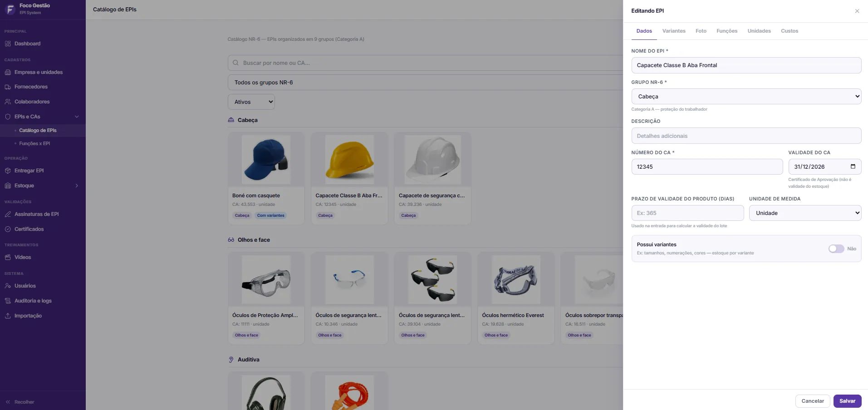Click the Cabeça tag on Boné com casquete
Image resolution: width=868 pixels, height=410 pixels.
click(242, 215)
